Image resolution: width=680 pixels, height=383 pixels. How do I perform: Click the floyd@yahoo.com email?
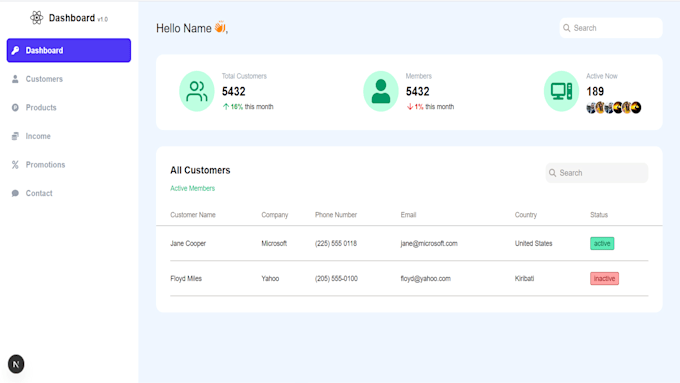pos(425,278)
